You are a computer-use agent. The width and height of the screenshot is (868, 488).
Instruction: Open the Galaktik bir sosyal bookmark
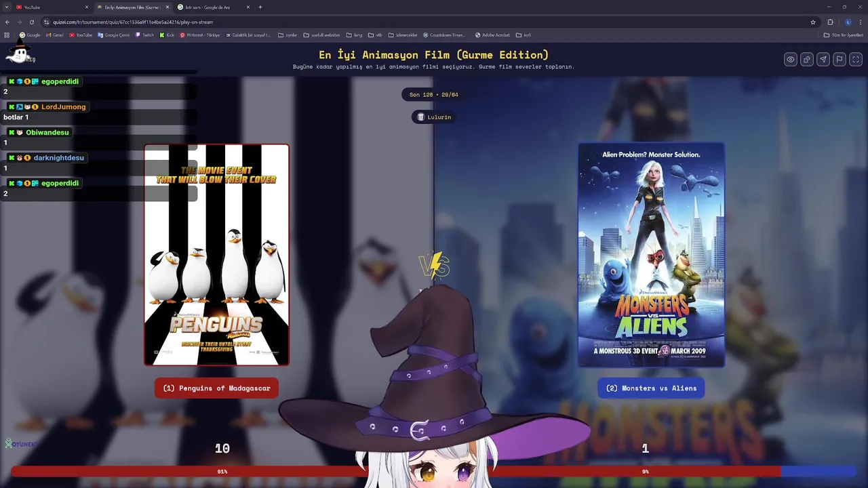pyautogui.click(x=248, y=35)
